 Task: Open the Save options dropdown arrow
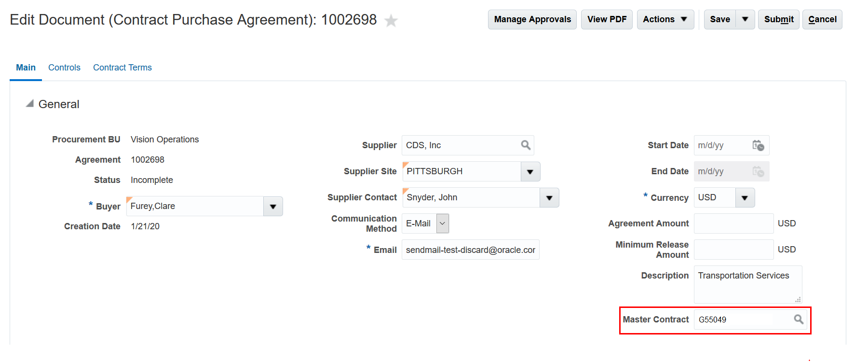pos(745,19)
